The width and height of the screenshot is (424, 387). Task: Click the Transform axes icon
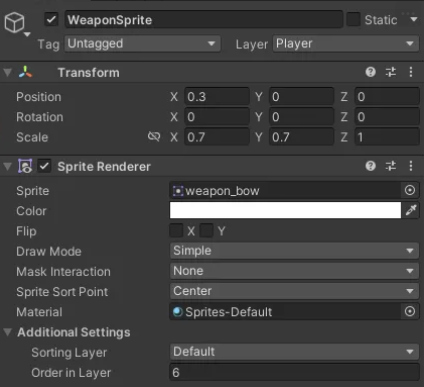26,72
